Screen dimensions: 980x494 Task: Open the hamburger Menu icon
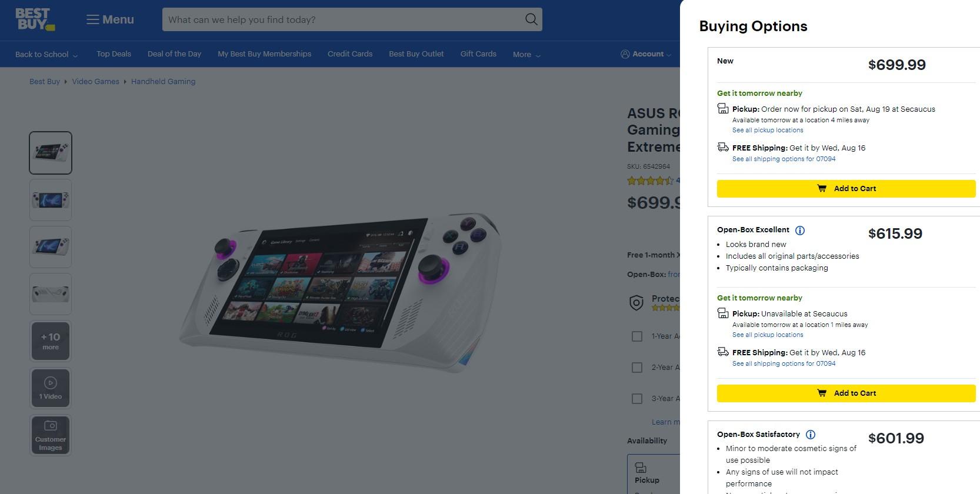coord(92,19)
